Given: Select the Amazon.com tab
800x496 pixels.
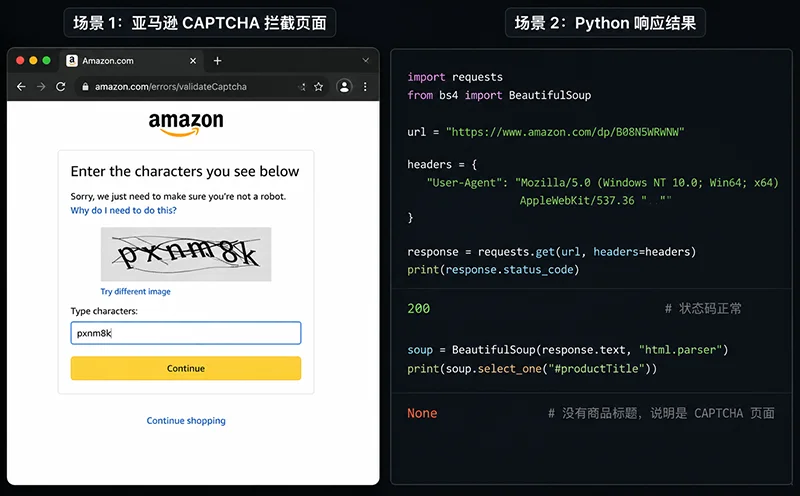Looking at the screenshot, I should [x=132, y=61].
